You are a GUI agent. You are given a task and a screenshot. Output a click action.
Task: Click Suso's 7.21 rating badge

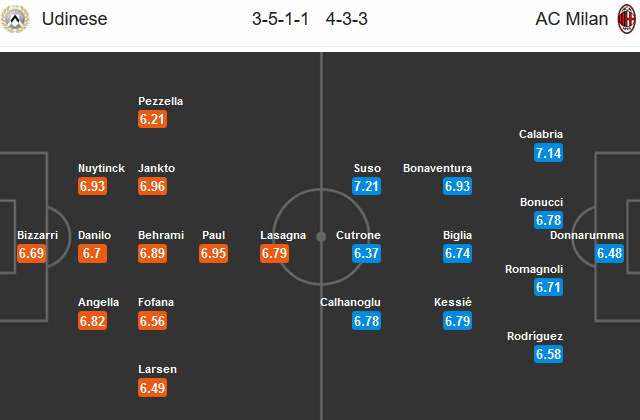click(x=367, y=187)
